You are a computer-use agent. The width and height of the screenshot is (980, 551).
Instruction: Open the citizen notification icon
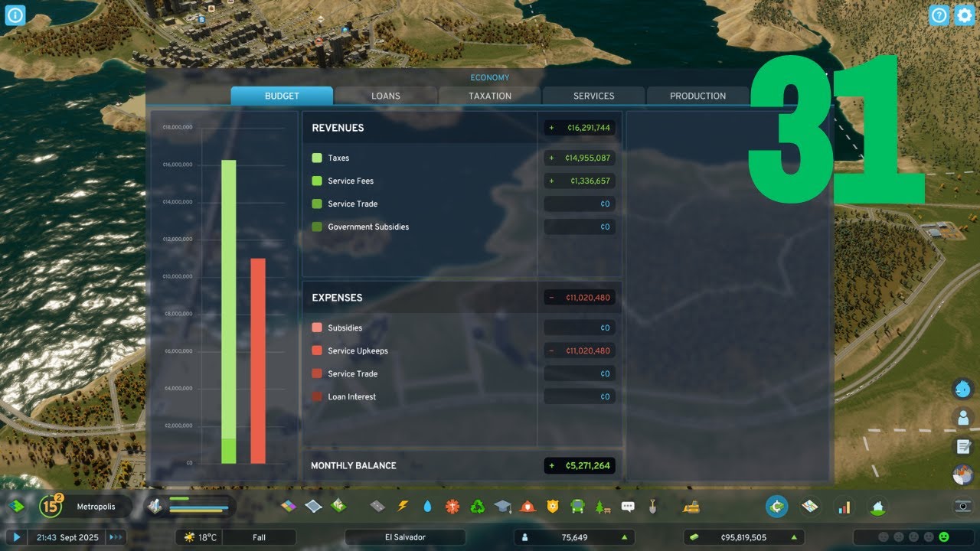tap(963, 417)
